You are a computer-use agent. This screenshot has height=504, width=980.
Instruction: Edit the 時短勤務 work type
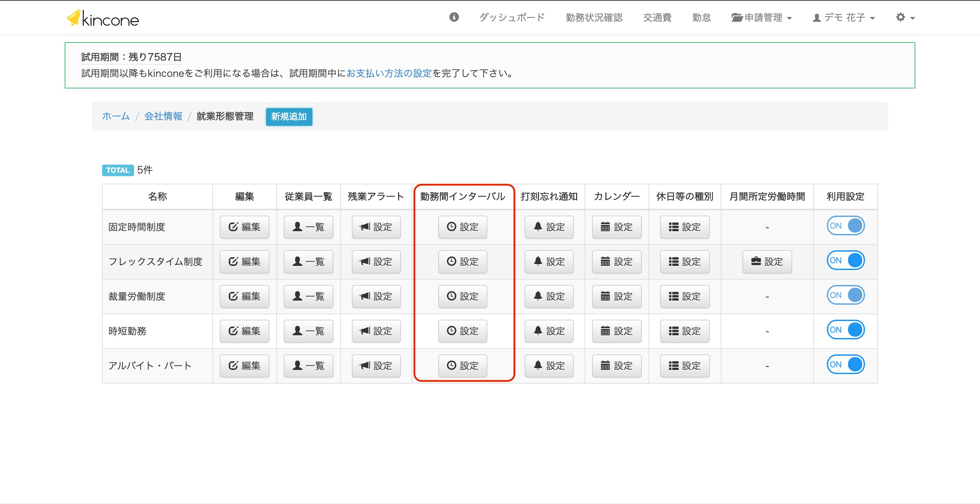click(x=244, y=331)
